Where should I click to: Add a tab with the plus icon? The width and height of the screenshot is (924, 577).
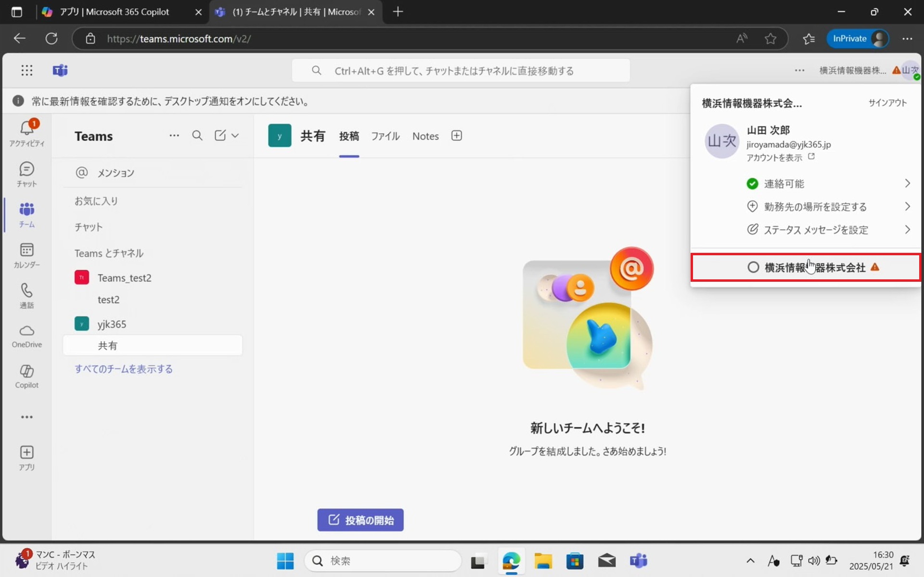tap(457, 136)
